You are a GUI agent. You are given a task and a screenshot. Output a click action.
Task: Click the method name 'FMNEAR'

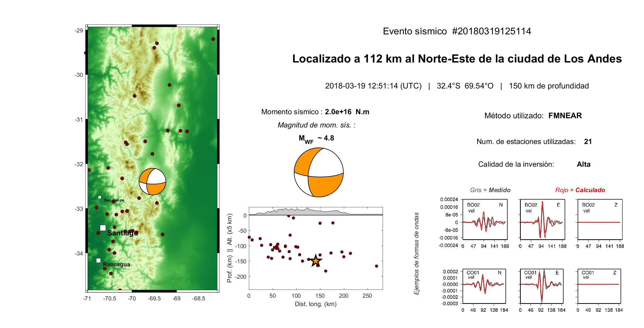565,116
